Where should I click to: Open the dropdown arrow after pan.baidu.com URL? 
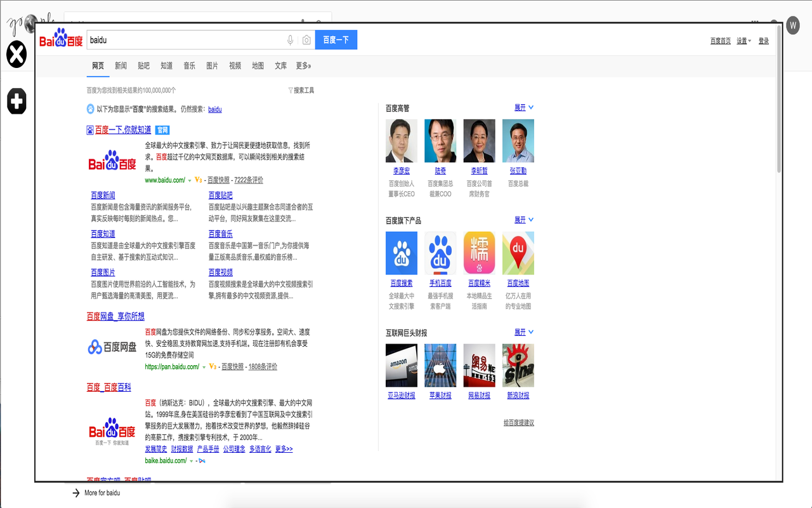(x=204, y=367)
